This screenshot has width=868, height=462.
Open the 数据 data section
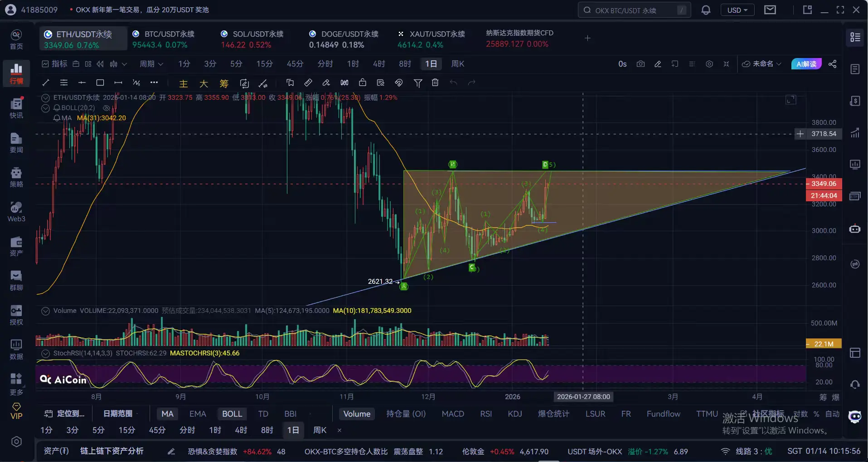pyautogui.click(x=16, y=349)
